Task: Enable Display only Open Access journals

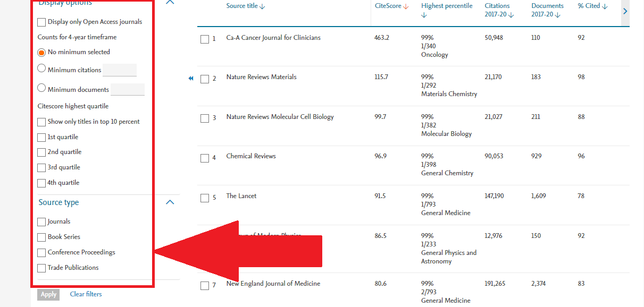Action: point(40,22)
